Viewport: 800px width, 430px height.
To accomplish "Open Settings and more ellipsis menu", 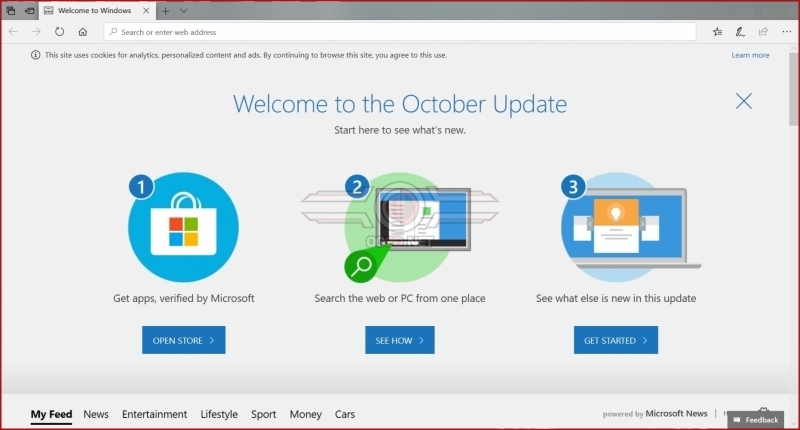I will [787, 32].
